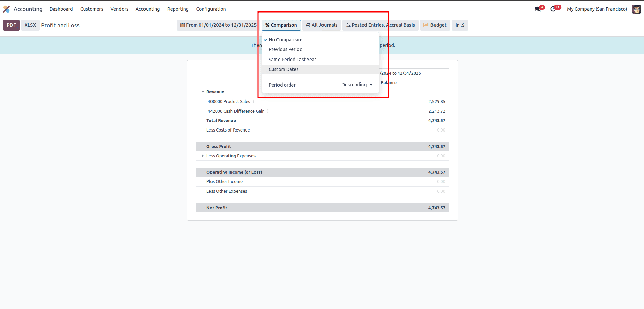644x309 pixels.
Task: Export report with the XLSX button
Action: click(x=30, y=25)
